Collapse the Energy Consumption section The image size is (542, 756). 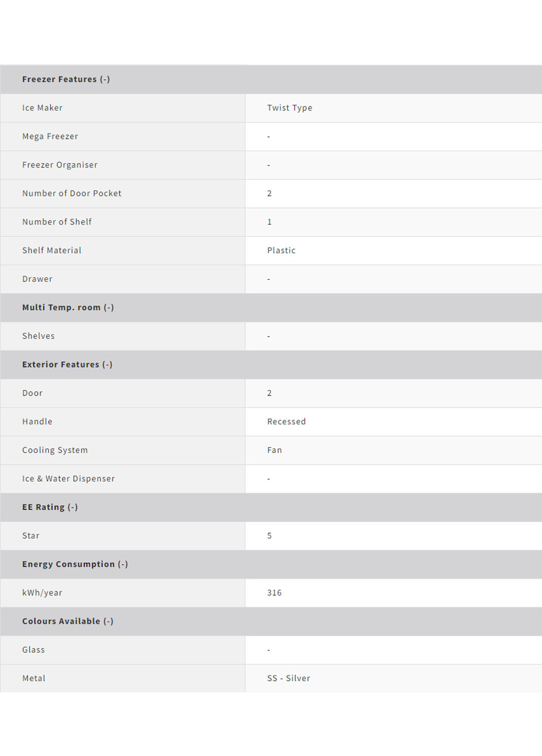tap(122, 564)
